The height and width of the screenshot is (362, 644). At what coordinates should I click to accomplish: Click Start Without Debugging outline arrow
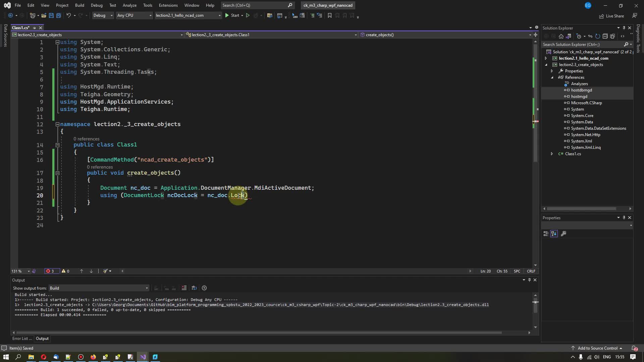click(248, 15)
